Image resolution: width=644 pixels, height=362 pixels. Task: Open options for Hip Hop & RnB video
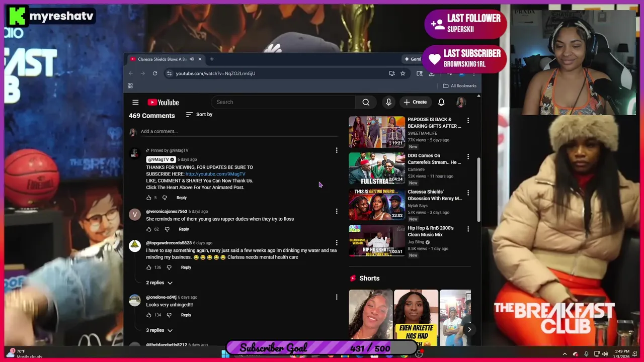click(468, 229)
